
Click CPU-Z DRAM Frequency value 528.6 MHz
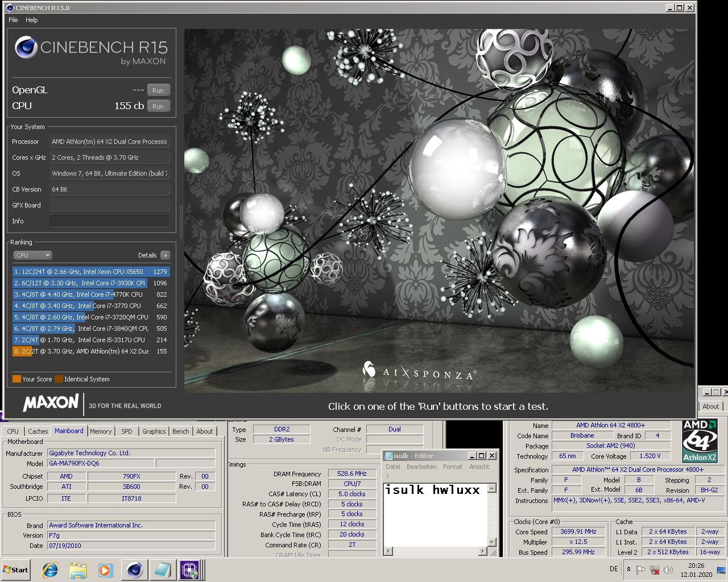coord(352,473)
